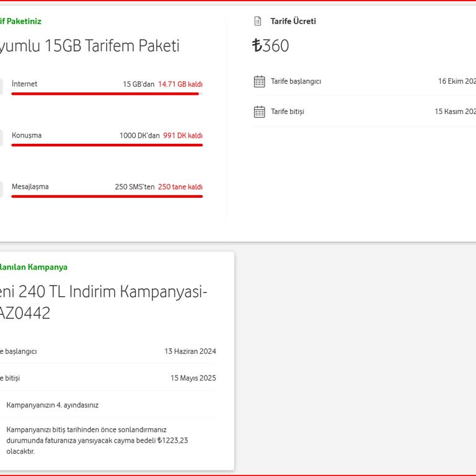The image size is (476, 476).
Task: Click the 'Tarife bitişi' label
Action: pyautogui.click(x=288, y=112)
